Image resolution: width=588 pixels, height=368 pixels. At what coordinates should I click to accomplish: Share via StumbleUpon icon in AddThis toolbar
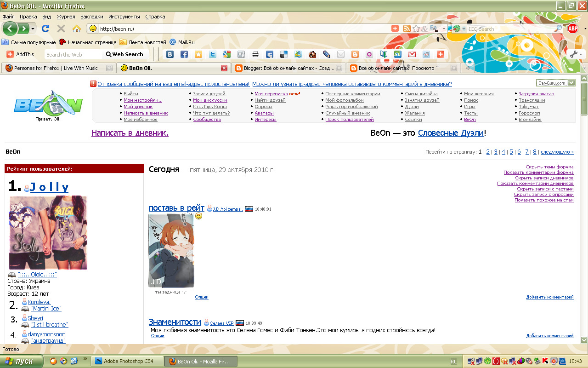(x=398, y=54)
